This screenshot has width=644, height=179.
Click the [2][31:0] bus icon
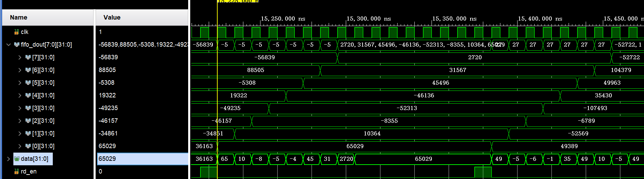[28, 121]
